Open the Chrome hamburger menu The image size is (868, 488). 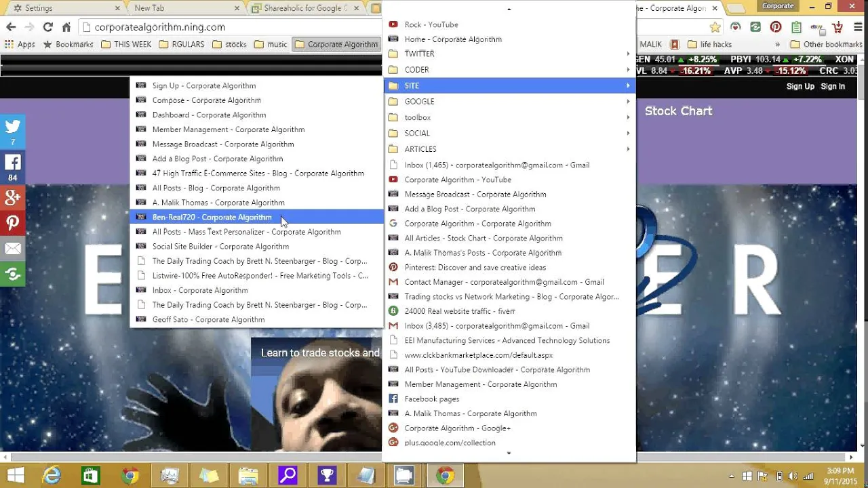click(x=857, y=27)
